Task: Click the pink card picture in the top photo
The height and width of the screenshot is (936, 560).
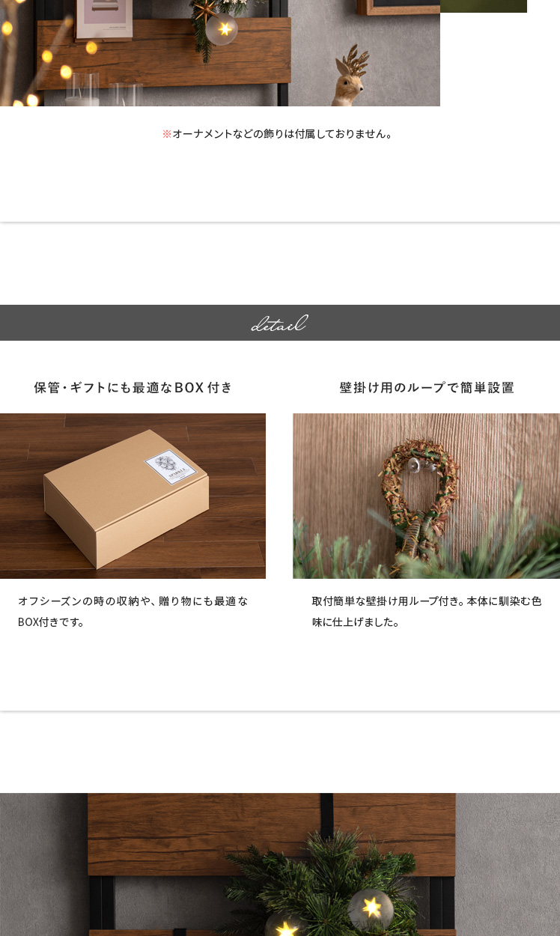Action: point(105,18)
